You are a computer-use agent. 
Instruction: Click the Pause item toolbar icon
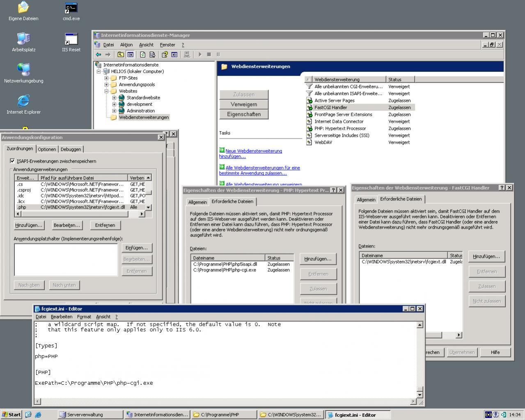tap(218, 54)
